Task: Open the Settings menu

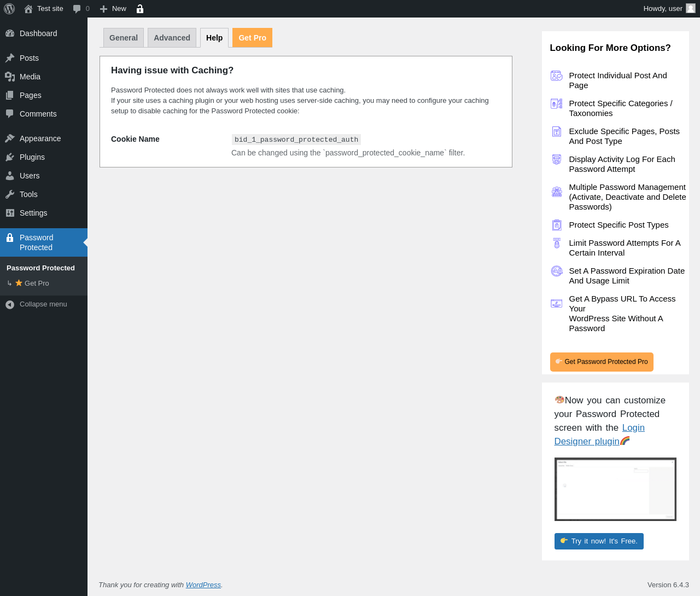Action: click(44, 213)
